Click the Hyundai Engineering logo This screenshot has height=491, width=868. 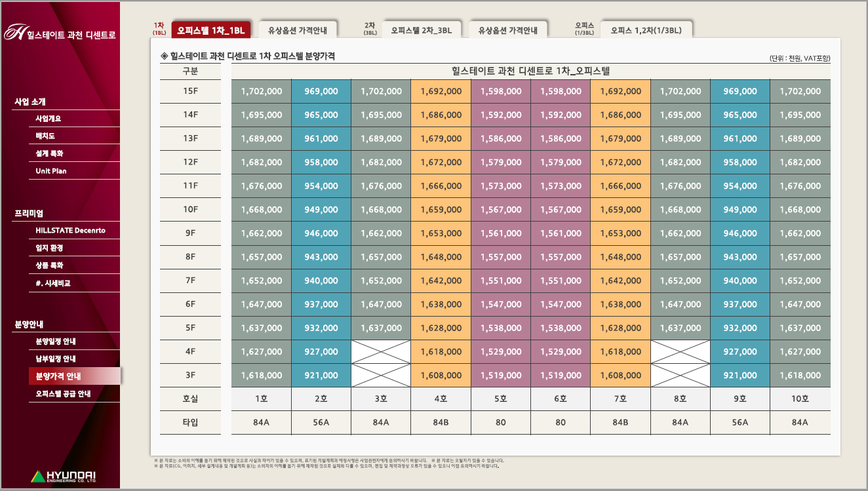click(63, 477)
